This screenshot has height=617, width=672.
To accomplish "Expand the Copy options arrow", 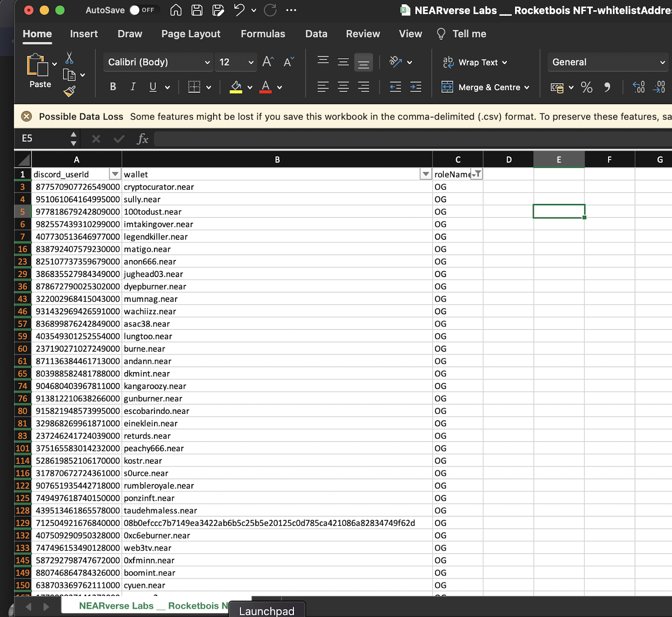I will click(x=83, y=75).
